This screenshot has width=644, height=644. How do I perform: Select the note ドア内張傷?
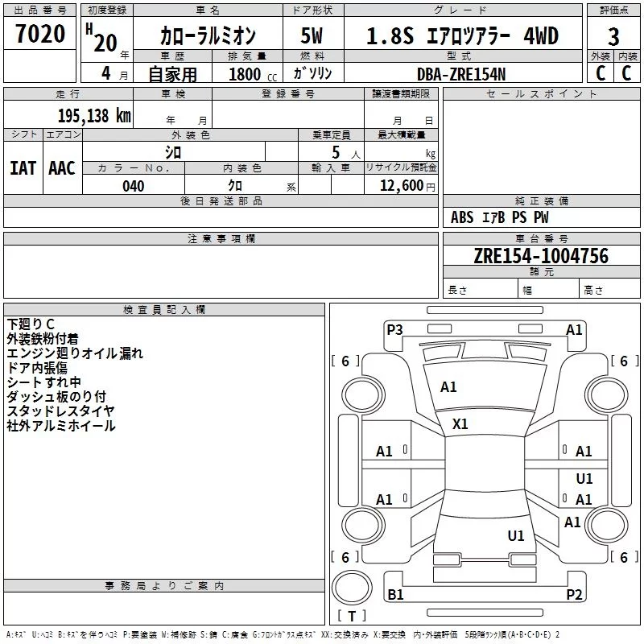point(37,368)
